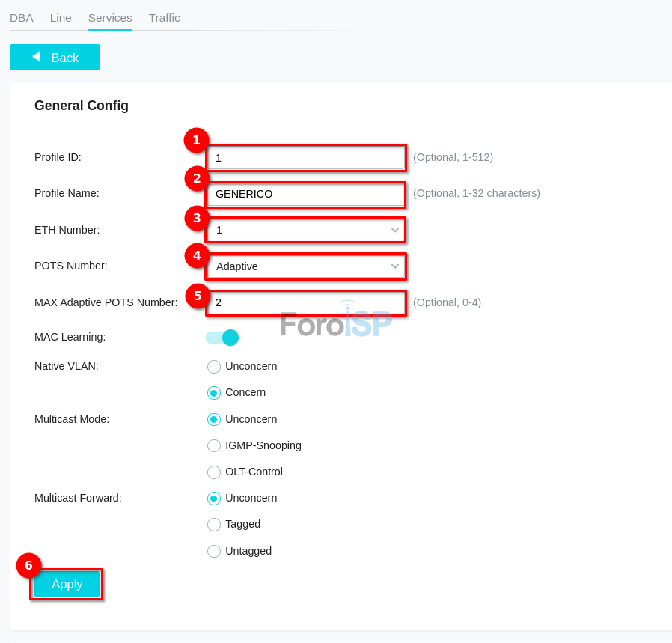Click the Back button

(x=55, y=58)
